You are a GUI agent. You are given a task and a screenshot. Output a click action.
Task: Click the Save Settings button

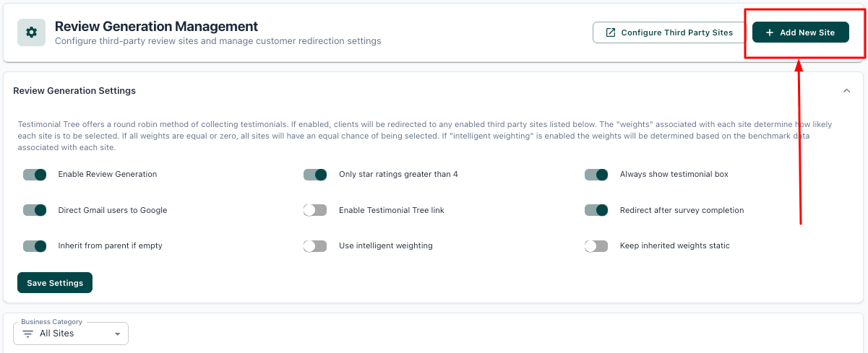click(x=55, y=283)
